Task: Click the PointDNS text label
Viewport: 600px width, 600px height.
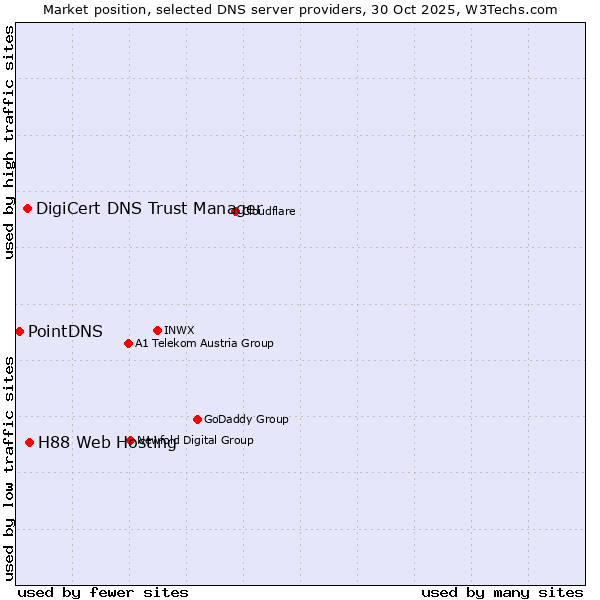Action: pos(65,332)
